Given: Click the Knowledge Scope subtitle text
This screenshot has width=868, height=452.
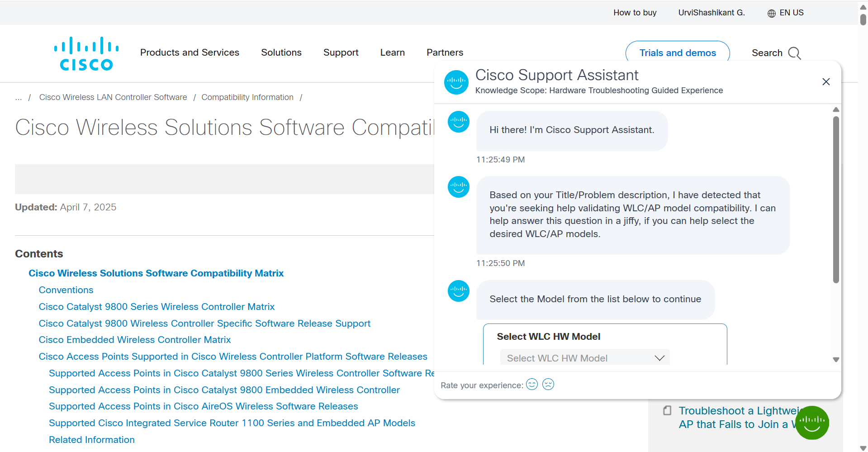Looking at the screenshot, I should click(599, 90).
